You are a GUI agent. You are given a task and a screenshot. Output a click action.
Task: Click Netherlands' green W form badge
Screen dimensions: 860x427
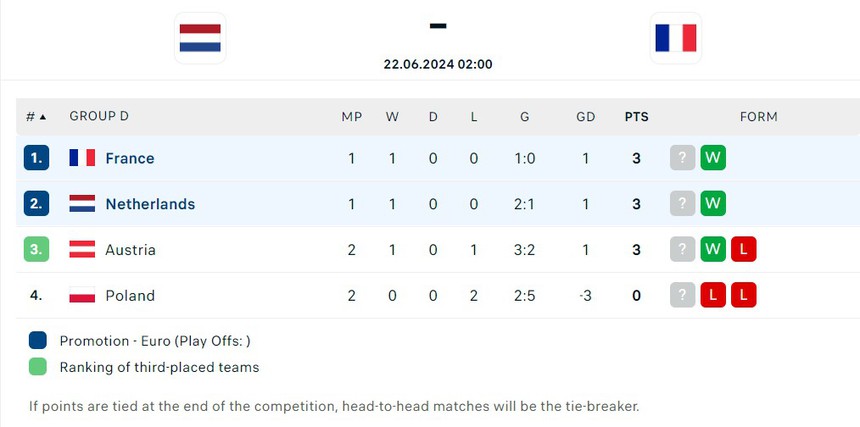point(713,204)
